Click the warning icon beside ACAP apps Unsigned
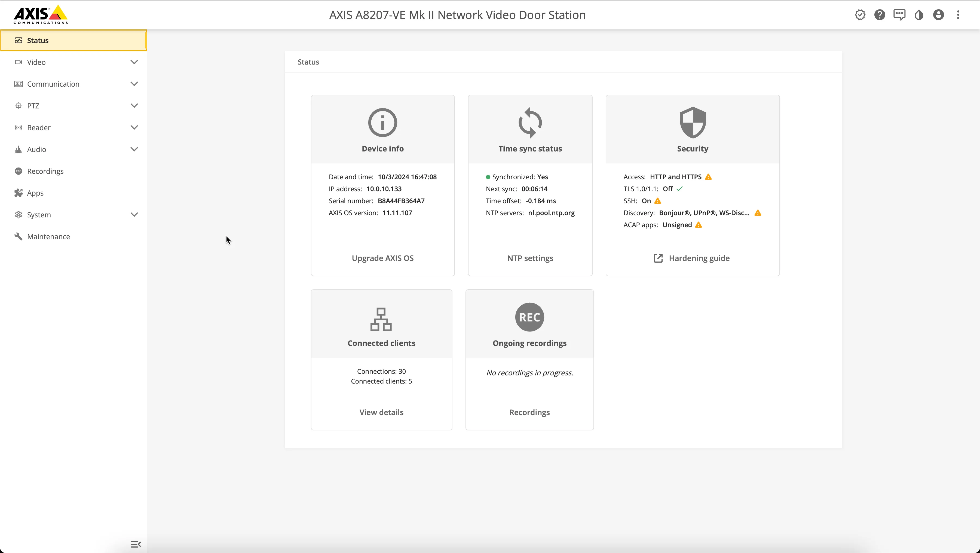This screenshot has width=980, height=553. [x=699, y=225]
